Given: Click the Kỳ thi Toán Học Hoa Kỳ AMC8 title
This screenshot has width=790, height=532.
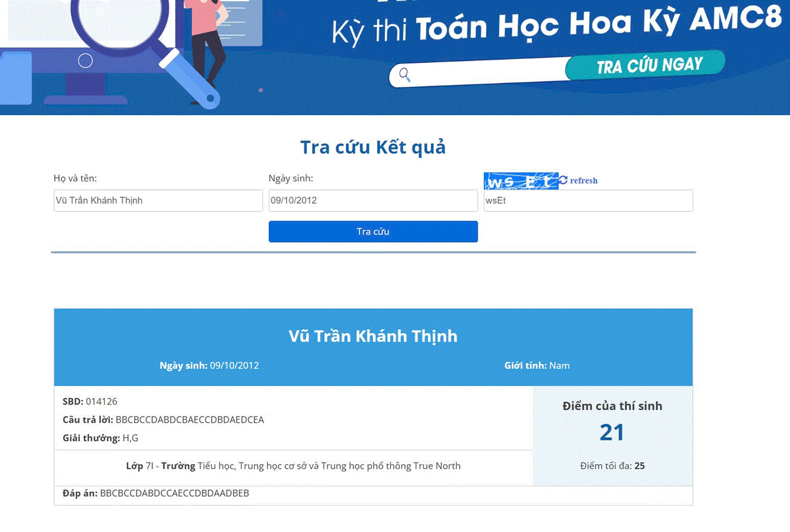Looking at the screenshot, I should tap(557, 27).
